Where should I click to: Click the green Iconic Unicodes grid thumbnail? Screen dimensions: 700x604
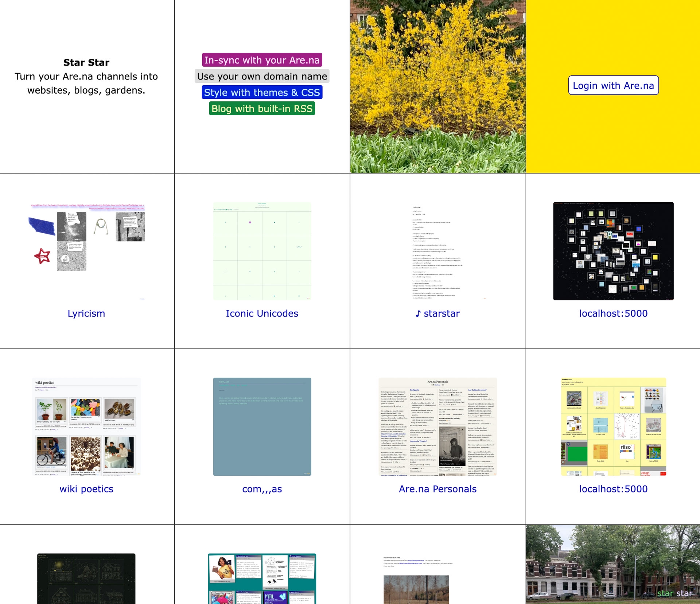262,251
